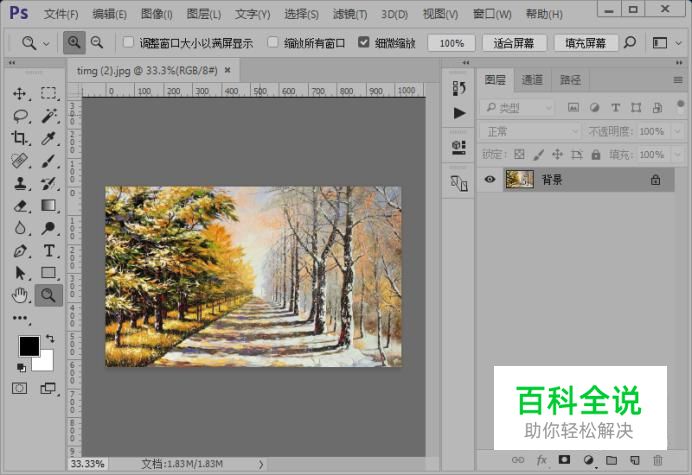Hide the Background layer eye icon
Viewport: 692px width, 475px height.
(x=490, y=179)
